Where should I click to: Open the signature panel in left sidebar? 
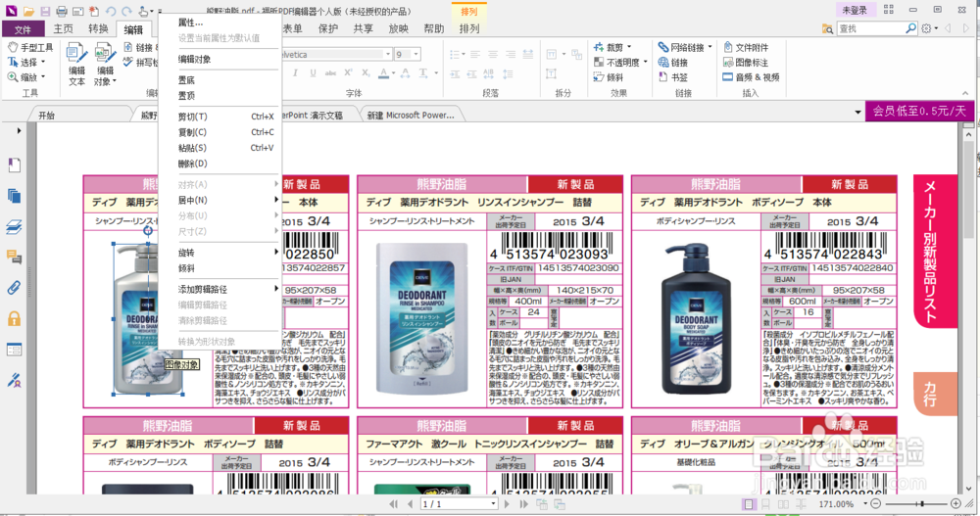tap(14, 380)
